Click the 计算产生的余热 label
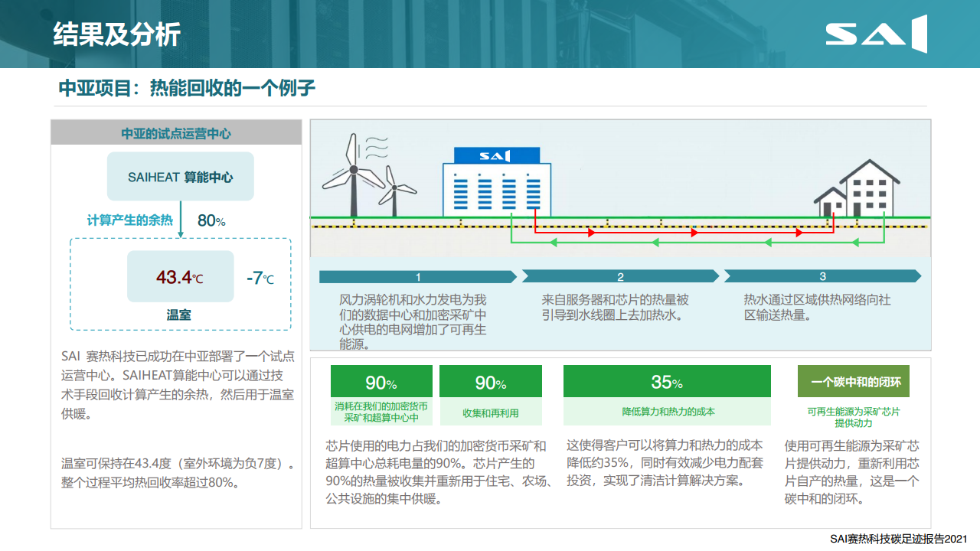The height and width of the screenshot is (551, 980). pos(130,220)
